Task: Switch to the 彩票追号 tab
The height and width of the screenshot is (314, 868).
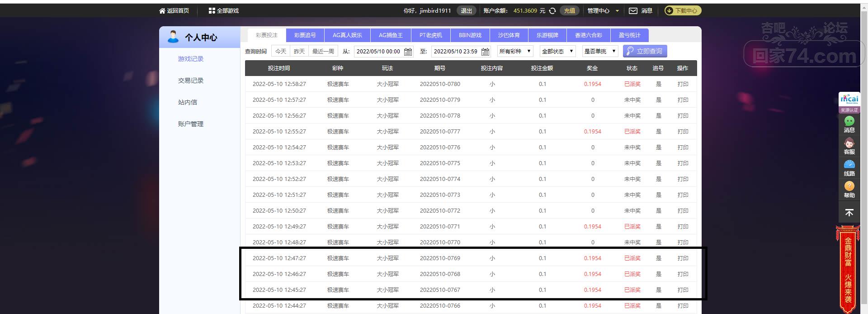Action: (305, 35)
